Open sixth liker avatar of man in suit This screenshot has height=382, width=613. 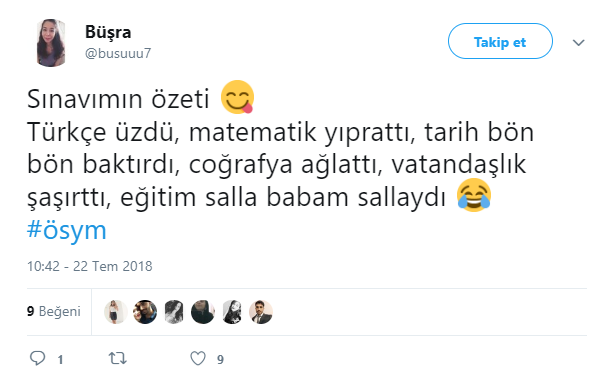pos(261,312)
